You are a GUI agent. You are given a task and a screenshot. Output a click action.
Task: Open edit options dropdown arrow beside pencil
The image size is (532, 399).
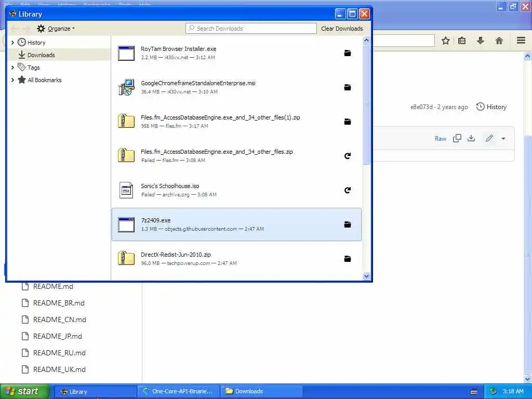(503, 138)
